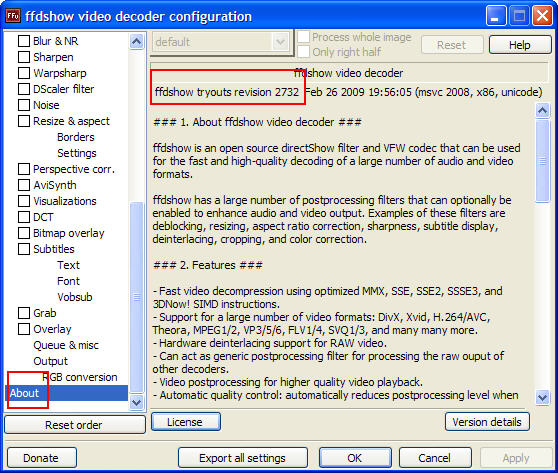Enable the Blur & NR filter checkbox
This screenshot has height=473, width=558.
pyautogui.click(x=24, y=41)
